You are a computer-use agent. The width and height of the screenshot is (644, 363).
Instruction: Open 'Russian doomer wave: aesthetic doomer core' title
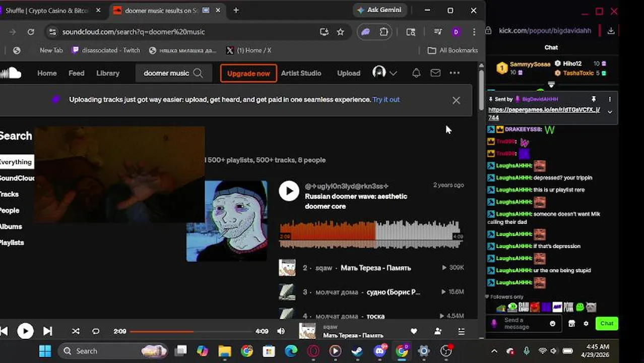[x=356, y=201]
